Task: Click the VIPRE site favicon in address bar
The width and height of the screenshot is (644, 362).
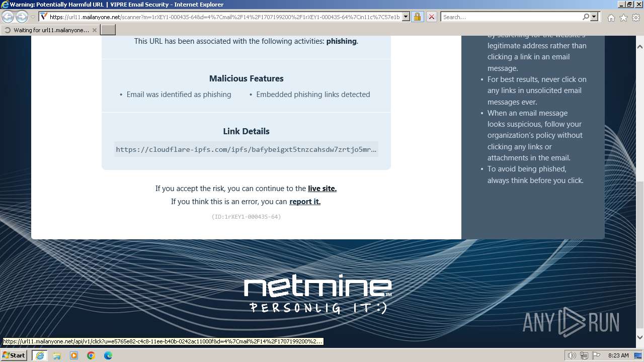Action: point(44,17)
